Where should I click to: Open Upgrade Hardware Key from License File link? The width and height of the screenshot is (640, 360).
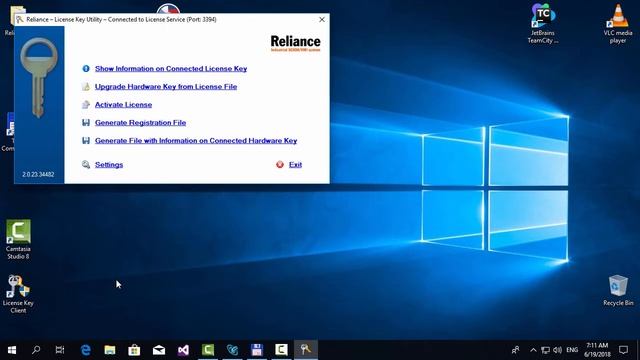point(166,87)
